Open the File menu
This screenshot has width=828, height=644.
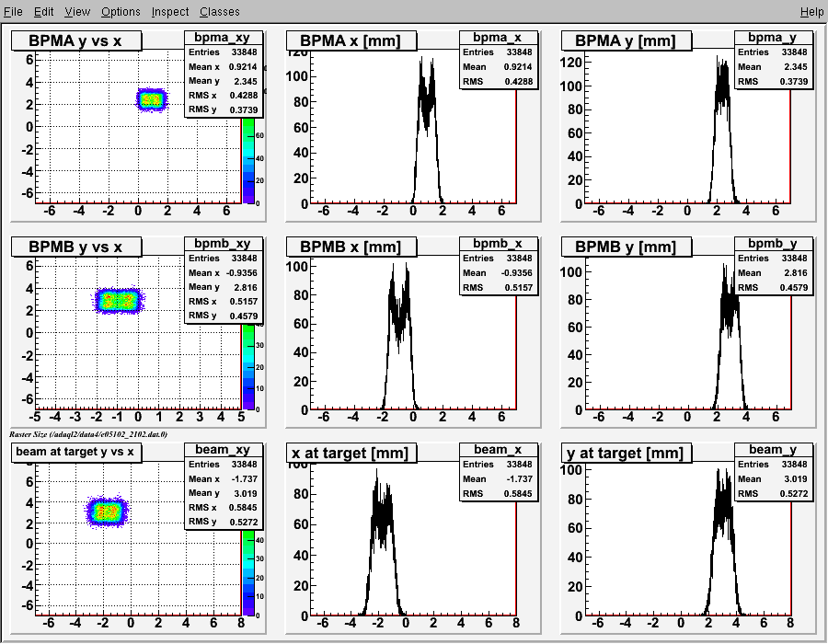13,12
